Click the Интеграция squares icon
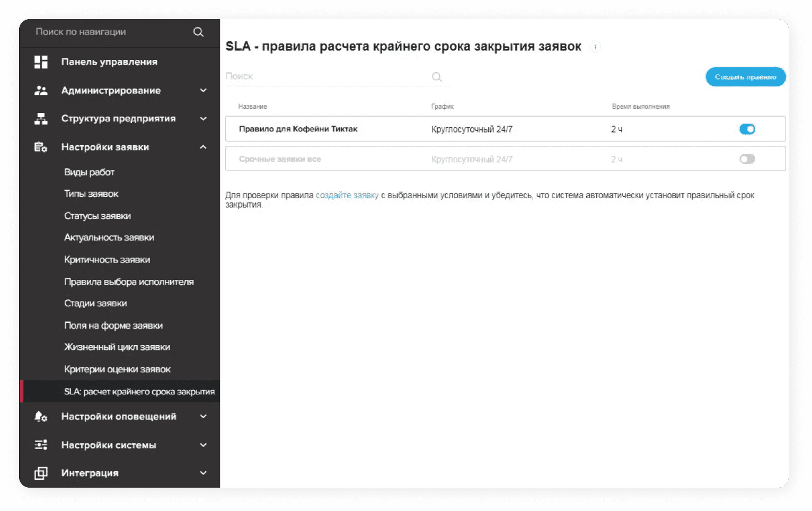This screenshot has width=812, height=511. [41, 473]
